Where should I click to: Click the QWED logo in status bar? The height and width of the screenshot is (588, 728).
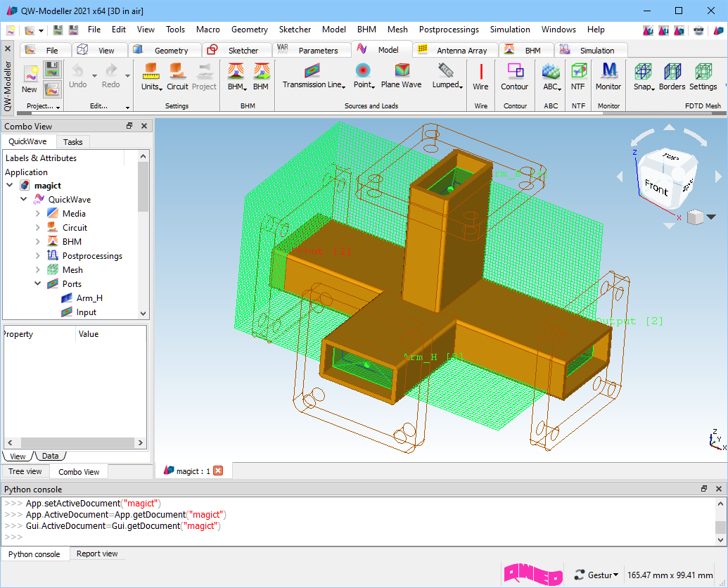[x=533, y=575]
